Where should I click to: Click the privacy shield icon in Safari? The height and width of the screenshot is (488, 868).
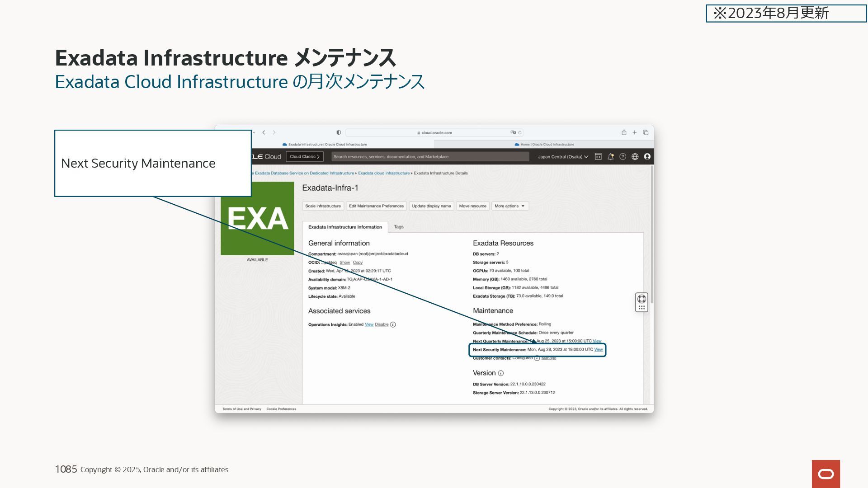coord(339,132)
